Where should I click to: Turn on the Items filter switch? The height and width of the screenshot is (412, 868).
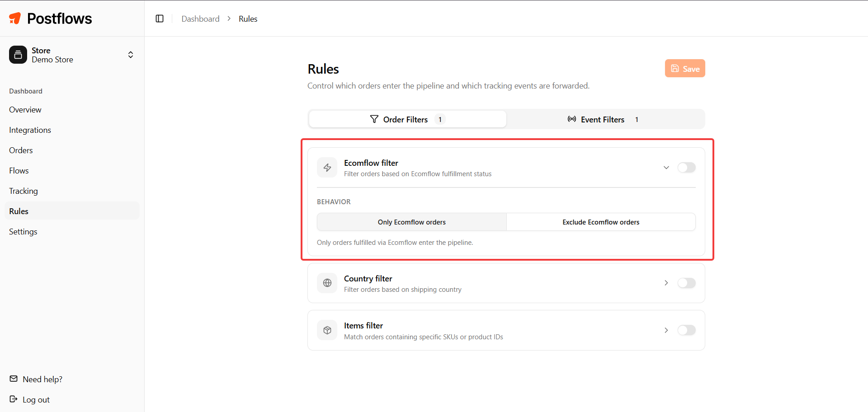686,330
